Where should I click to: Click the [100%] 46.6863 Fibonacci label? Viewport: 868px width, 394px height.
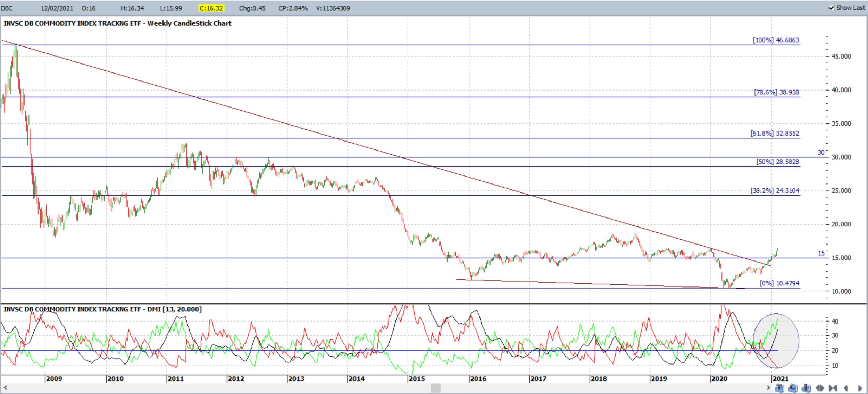pos(776,40)
